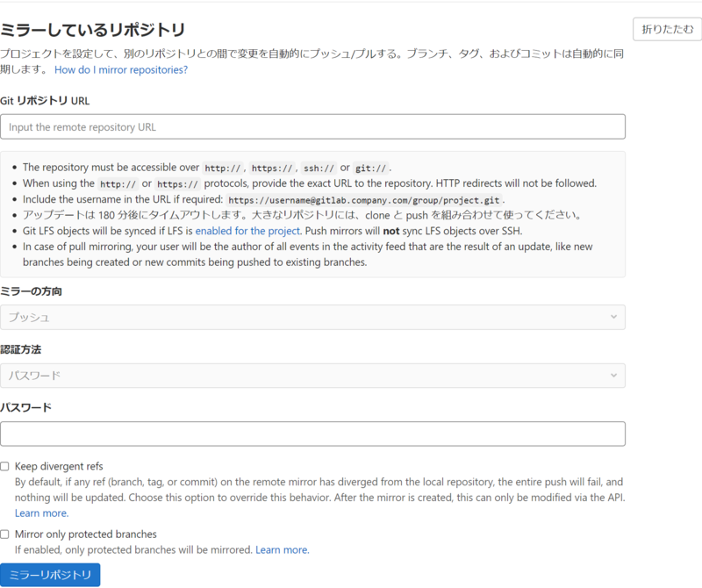702x588 pixels.
Task: Collapse the section using the 折りたたむ button
Action: [666, 29]
